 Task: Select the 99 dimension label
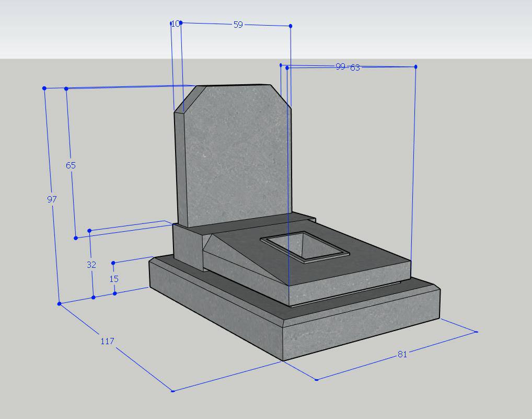point(340,66)
